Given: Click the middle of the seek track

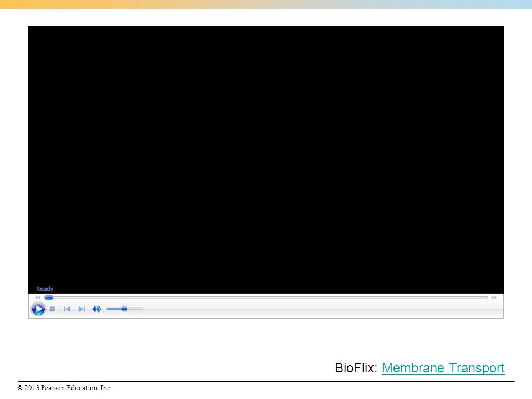Looking at the screenshot, I should click(x=267, y=298).
